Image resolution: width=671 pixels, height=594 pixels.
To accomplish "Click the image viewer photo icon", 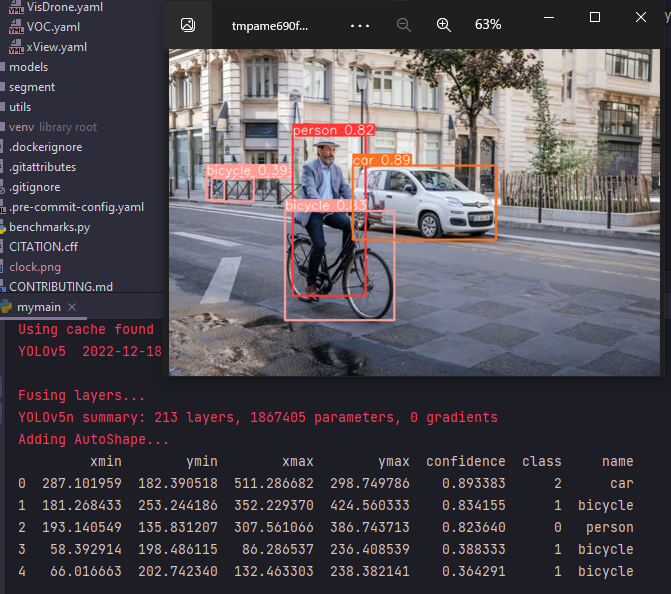I will [188, 25].
